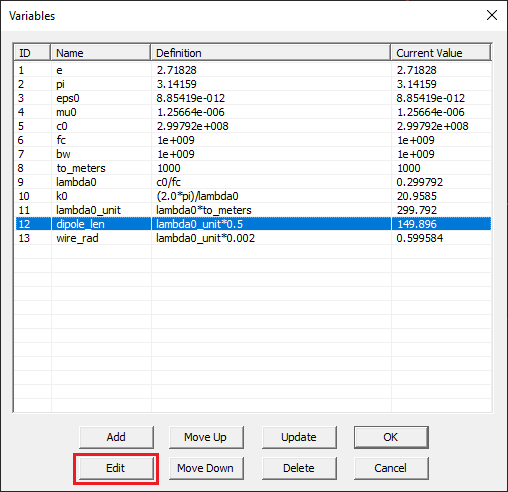Cancel the Variables dialog
The height and width of the screenshot is (492, 508).
coord(391,468)
